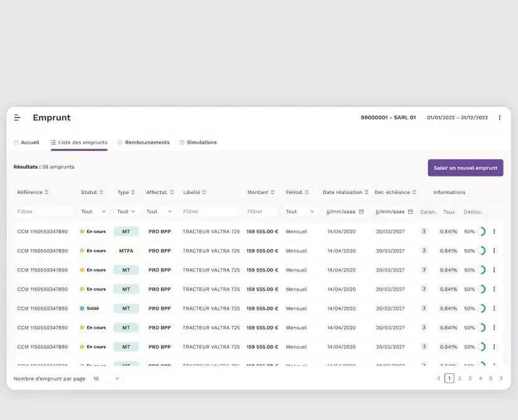Open calendar picker for Date réalisation filter
Viewport: 518px width, 420px height.
click(x=361, y=212)
